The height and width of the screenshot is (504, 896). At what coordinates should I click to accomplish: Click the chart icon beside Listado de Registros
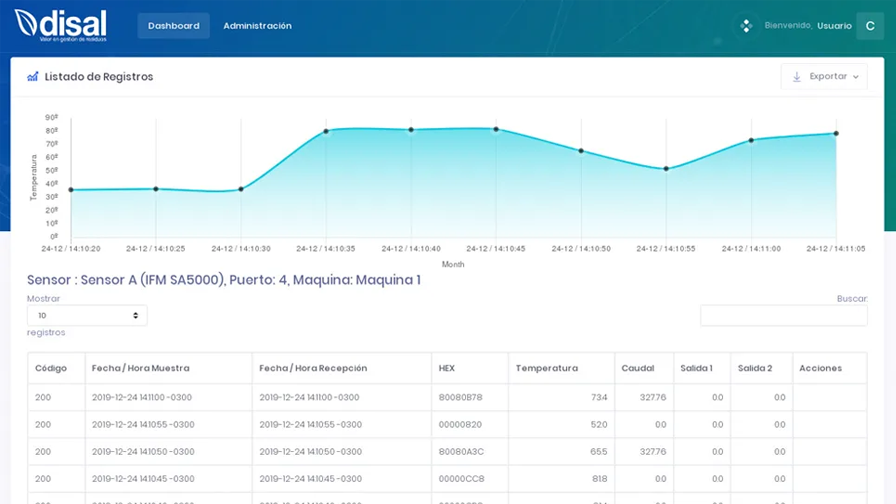33,77
